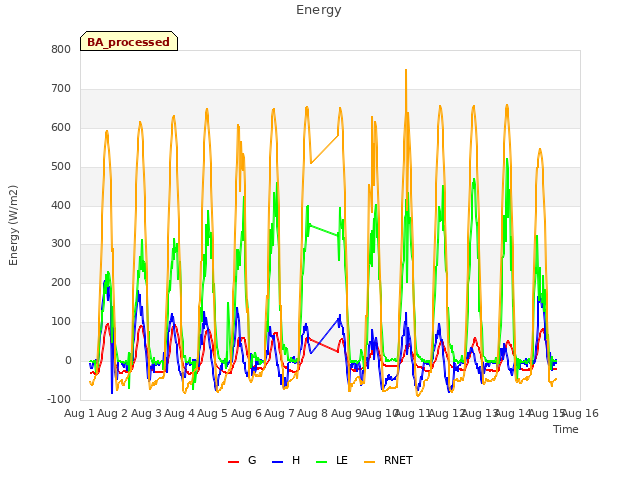The height and width of the screenshot is (480, 640).
Task: Click the Aug 8 x-axis tick label
Action: coord(313,413)
